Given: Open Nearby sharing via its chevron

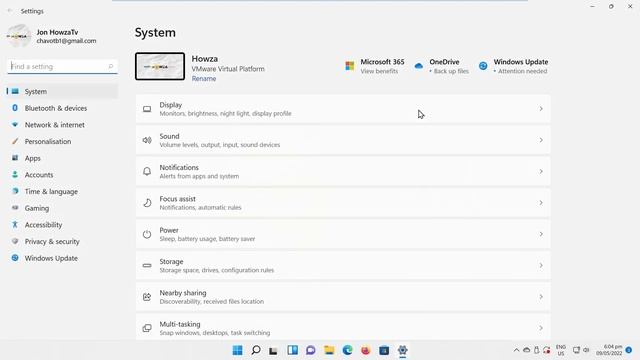Looking at the screenshot, I should (541, 297).
